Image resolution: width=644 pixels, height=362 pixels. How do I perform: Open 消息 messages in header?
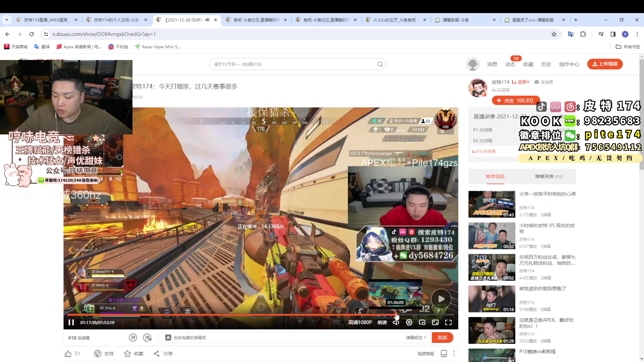[x=492, y=64]
